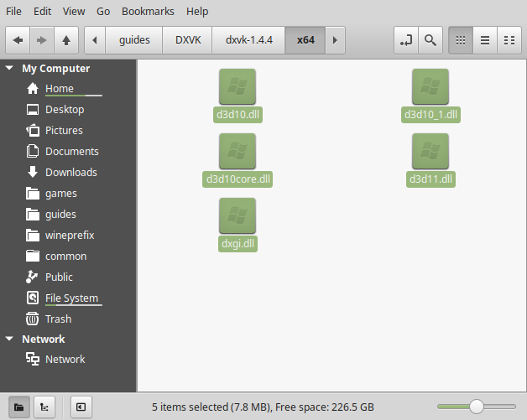
Task: Switch to compact view
Action: [509, 40]
